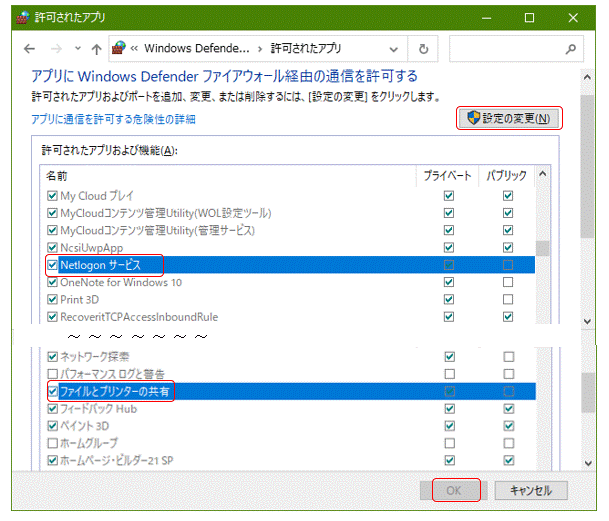
Task: Toggle Print 3D name checkbox
Action: 52,300
